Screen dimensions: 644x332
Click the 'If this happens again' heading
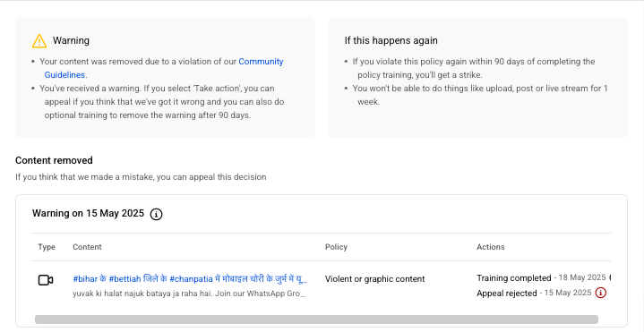391,40
